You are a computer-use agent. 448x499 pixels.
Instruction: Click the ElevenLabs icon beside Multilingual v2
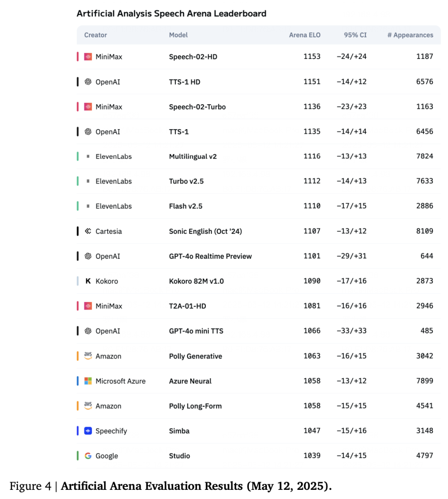(x=88, y=157)
